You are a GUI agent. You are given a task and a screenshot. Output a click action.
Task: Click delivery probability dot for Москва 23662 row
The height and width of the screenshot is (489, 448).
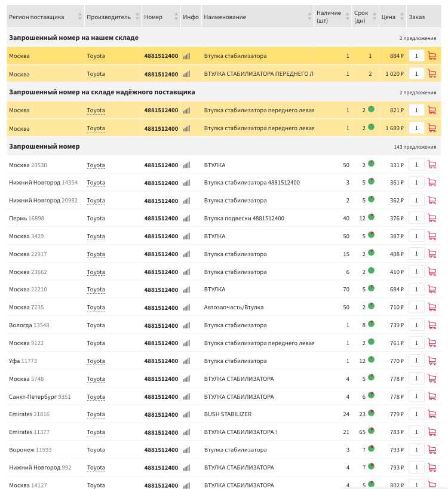(x=371, y=270)
